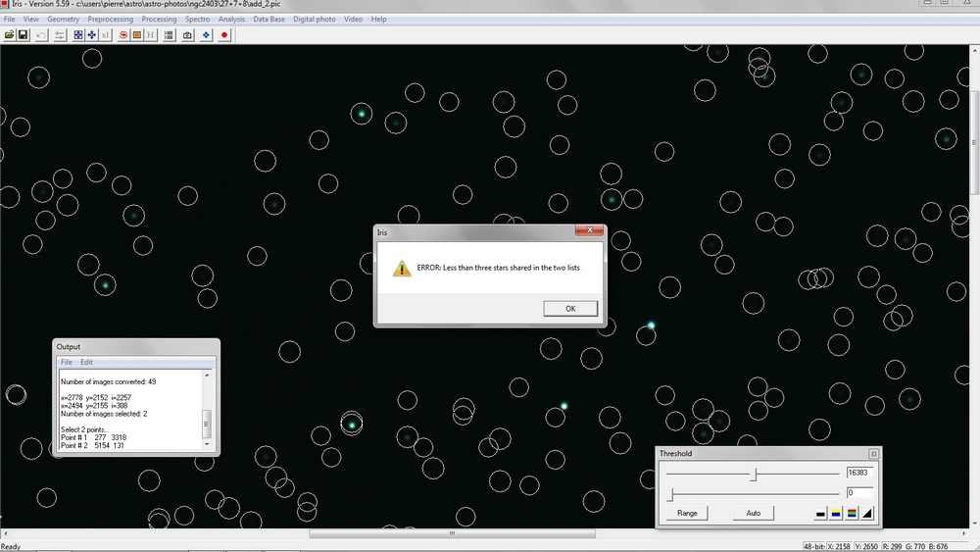Open the Data Base menu

point(269,20)
